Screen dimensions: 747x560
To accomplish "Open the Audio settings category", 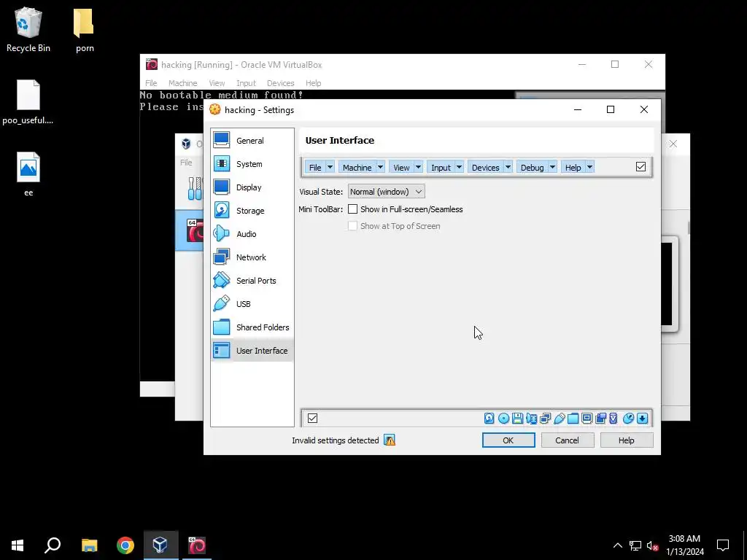I will 252,234.
